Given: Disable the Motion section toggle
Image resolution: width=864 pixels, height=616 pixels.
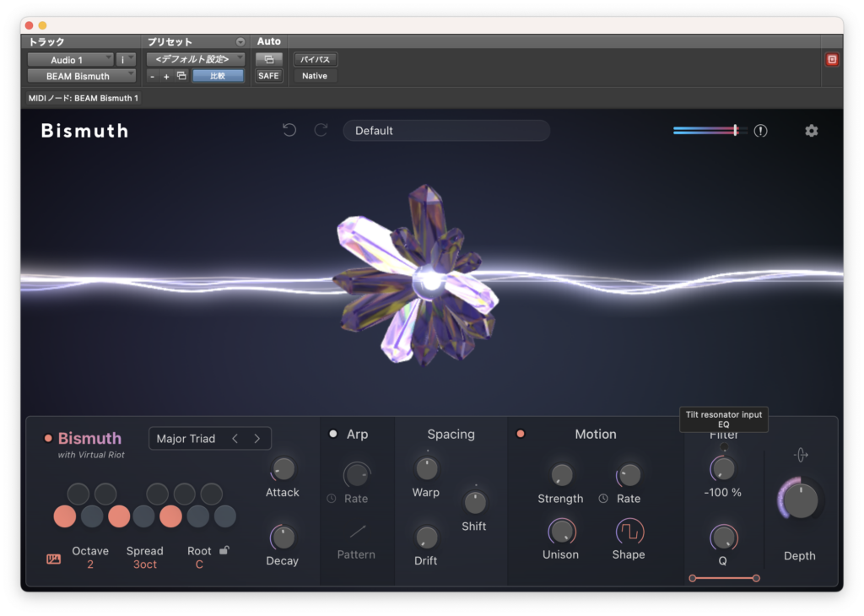Looking at the screenshot, I should (520, 435).
